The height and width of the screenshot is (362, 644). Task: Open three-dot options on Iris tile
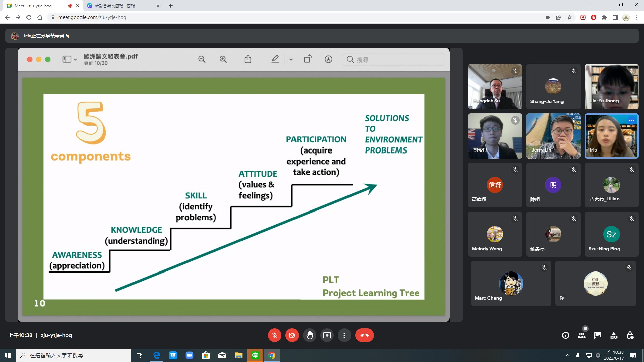[x=631, y=120]
